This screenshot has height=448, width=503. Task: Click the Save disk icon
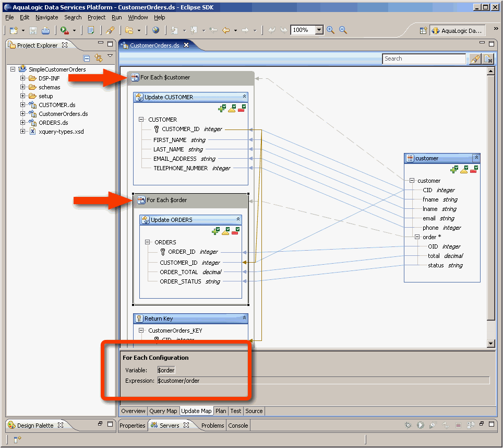pyautogui.click(x=33, y=30)
